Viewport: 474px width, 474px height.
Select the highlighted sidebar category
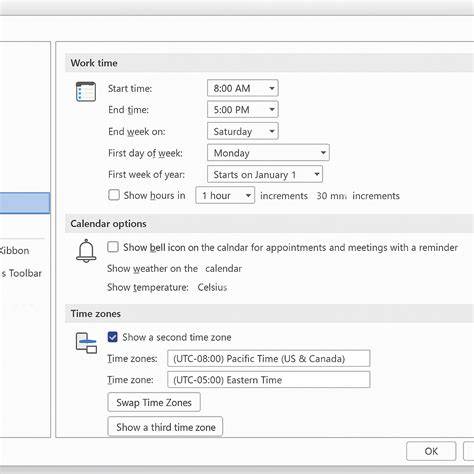point(25,203)
